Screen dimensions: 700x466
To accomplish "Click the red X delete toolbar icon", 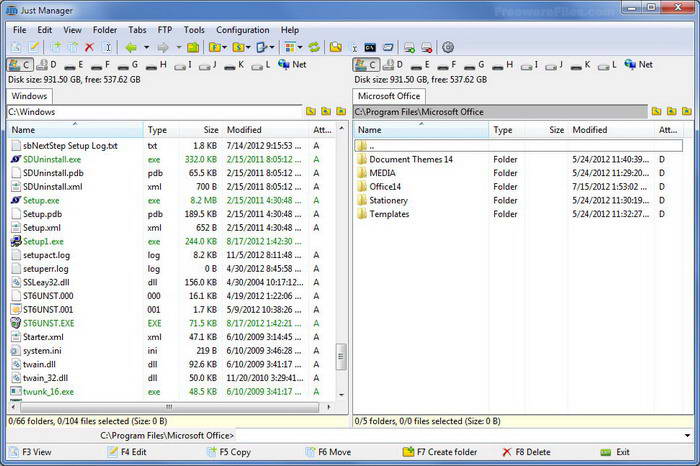I will [89, 47].
